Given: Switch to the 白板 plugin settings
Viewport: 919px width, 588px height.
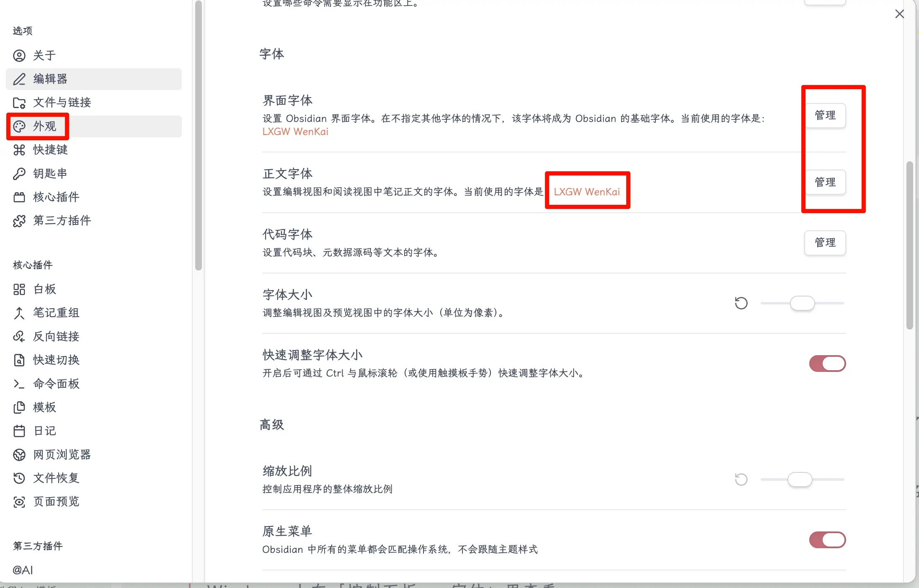Looking at the screenshot, I should [44, 289].
